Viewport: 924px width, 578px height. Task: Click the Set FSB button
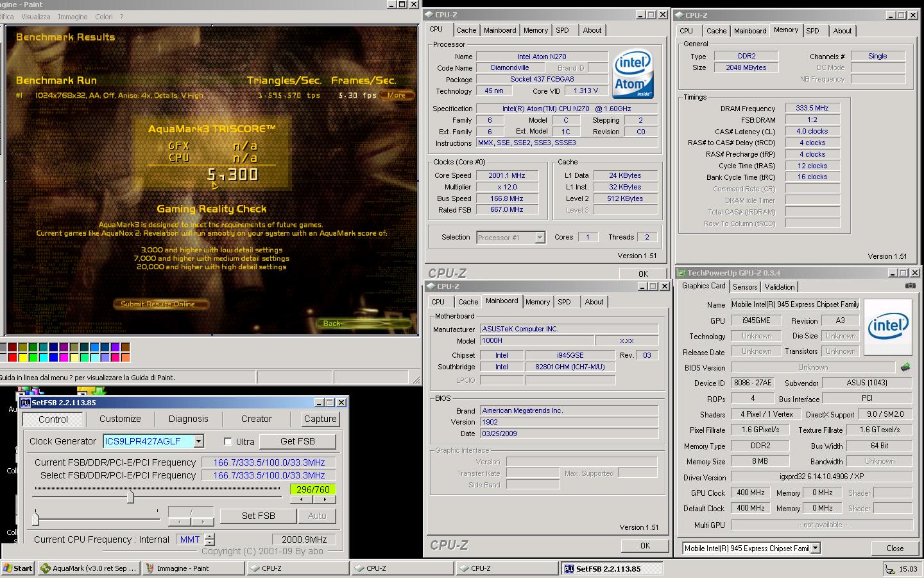click(x=259, y=516)
